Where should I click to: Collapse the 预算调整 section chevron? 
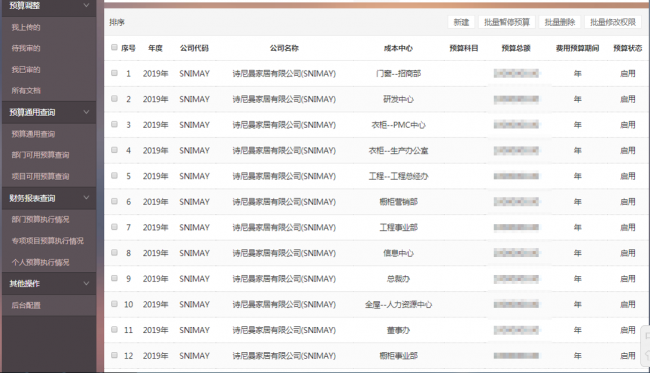click(x=86, y=5)
